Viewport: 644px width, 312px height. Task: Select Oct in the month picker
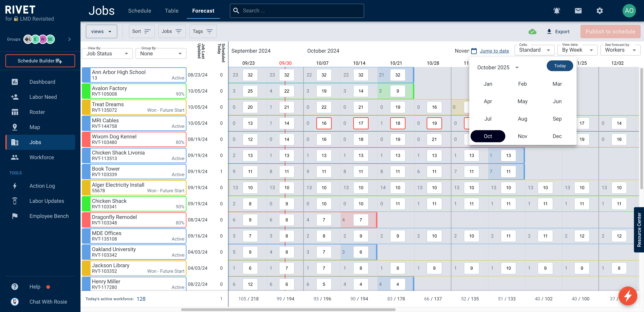488,136
